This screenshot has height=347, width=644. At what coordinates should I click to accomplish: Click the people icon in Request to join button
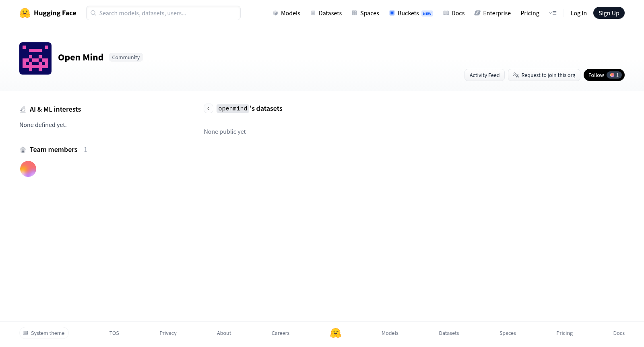(x=516, y=75)
